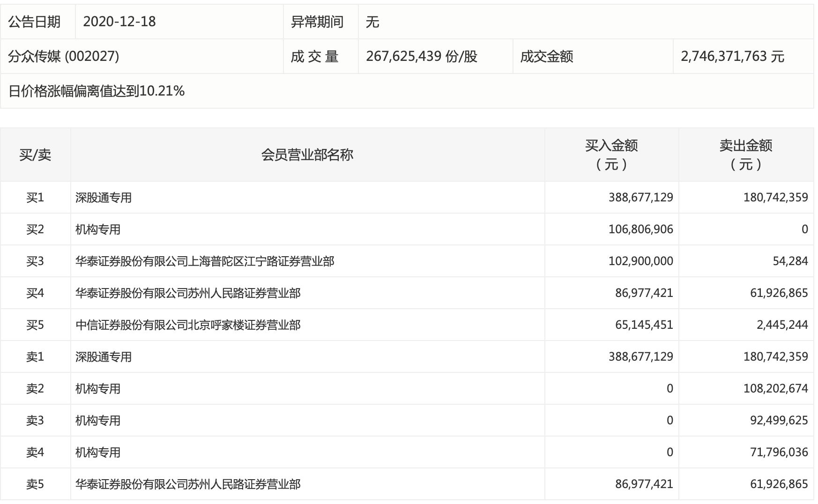
Task: Open 华泰证券苏州人民路证券营业部 in the 买4 row
Action: point(188,293)
